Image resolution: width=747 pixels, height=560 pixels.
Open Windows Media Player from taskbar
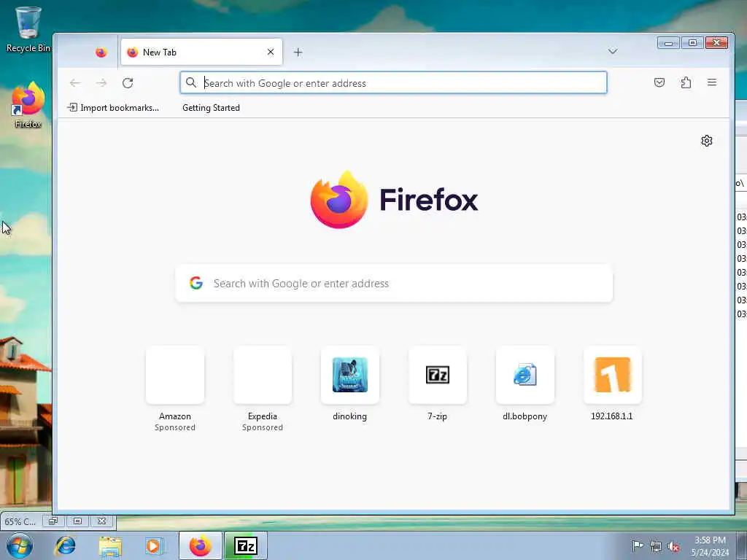pyautogui.click(x=153, y=545)
